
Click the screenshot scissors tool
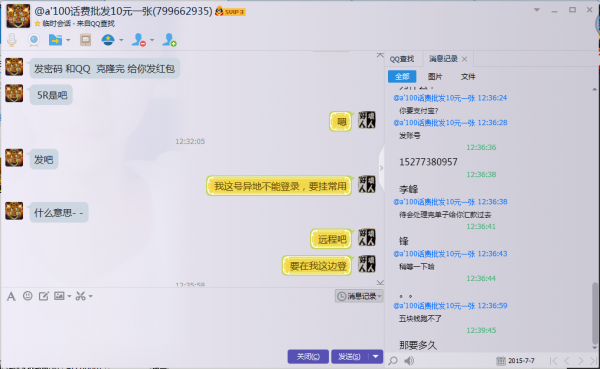click(80, 296)
